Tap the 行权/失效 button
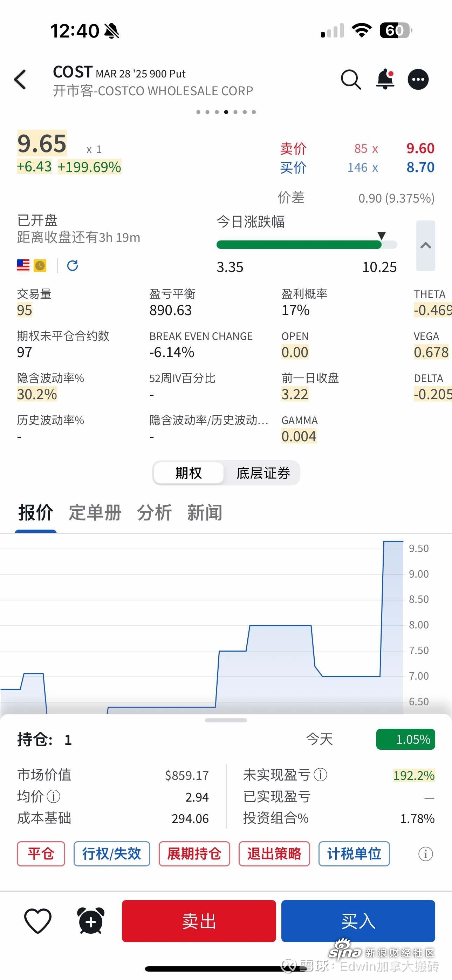The height and width of the screenshot is (980, 452). click(111, 854)
